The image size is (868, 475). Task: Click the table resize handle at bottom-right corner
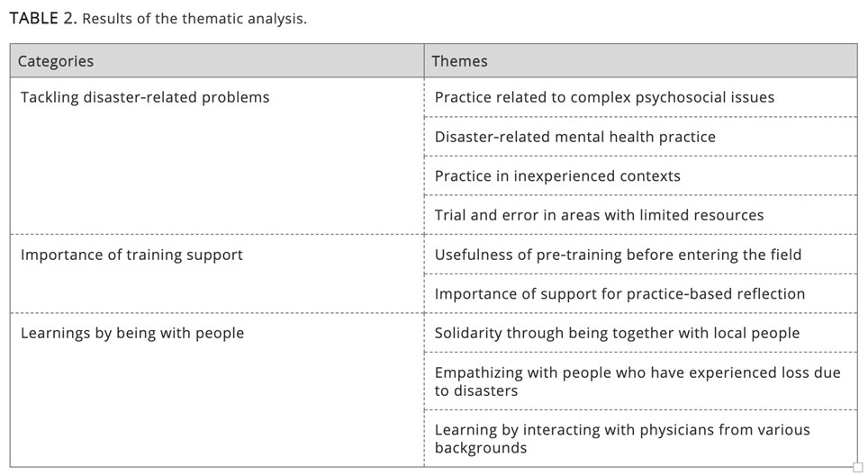click(857, 467)
